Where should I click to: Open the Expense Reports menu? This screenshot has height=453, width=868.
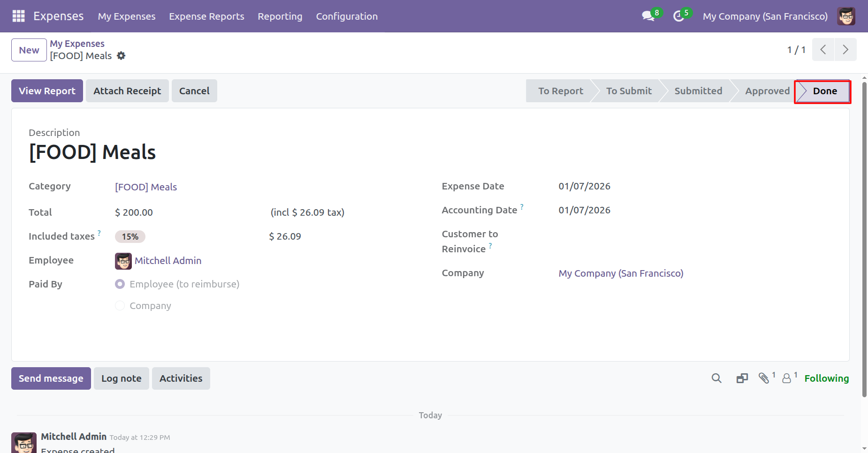206,16
